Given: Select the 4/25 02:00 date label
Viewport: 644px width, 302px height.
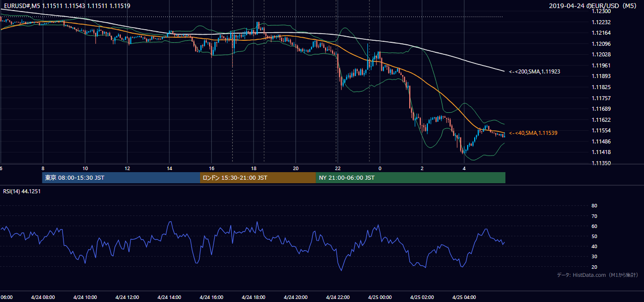Looking at the screenshot, I should click(422, 297).
